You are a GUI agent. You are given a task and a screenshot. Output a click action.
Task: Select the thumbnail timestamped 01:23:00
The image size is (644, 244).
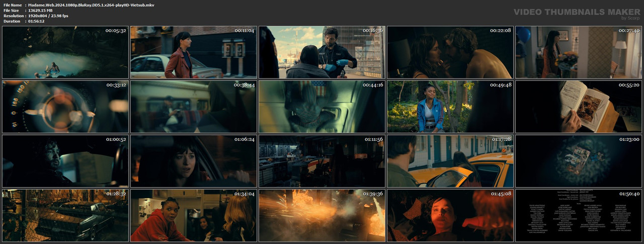click(x=579, y=161)
